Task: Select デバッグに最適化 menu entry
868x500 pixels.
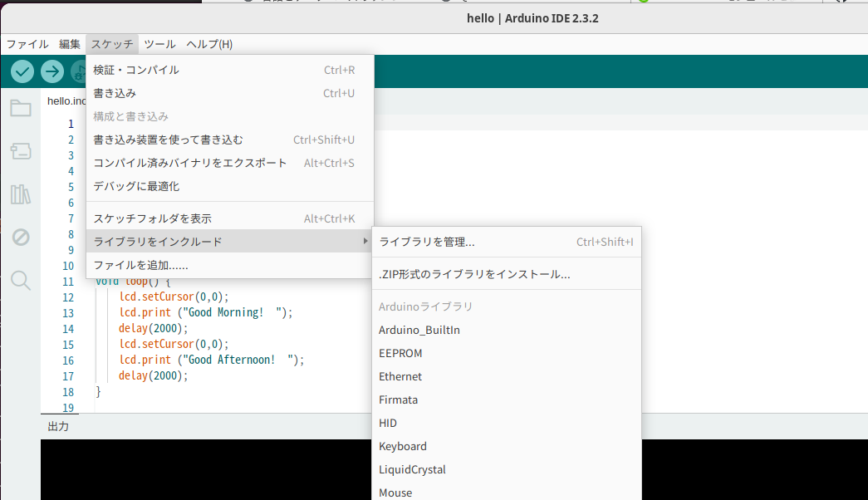Action: [230, 186]
